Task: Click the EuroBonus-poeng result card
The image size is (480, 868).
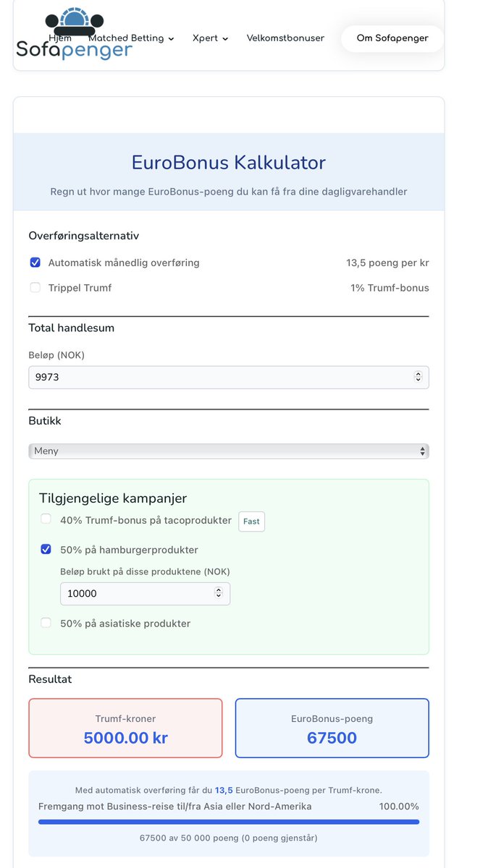Action: 332,728
